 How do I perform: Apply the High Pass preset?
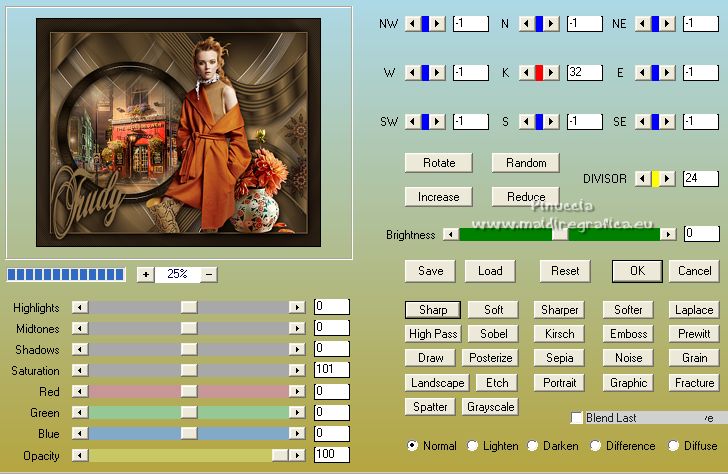(x=433, y=334)
